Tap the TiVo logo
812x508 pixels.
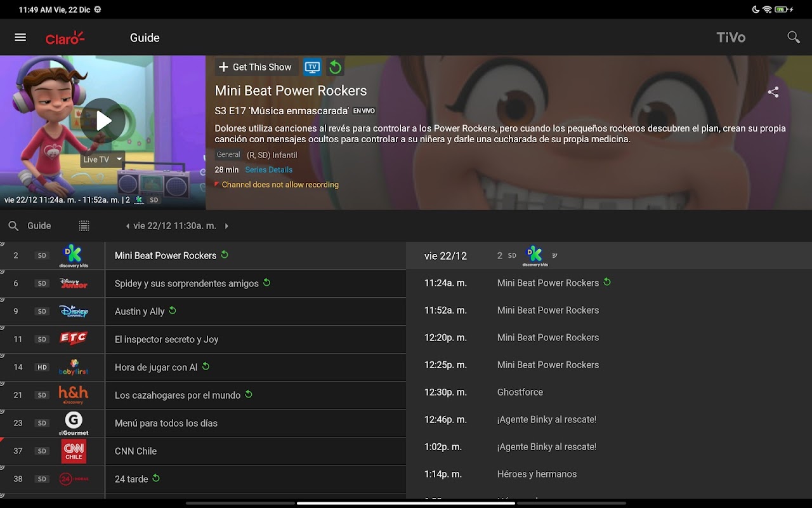(x=731, y=37)
